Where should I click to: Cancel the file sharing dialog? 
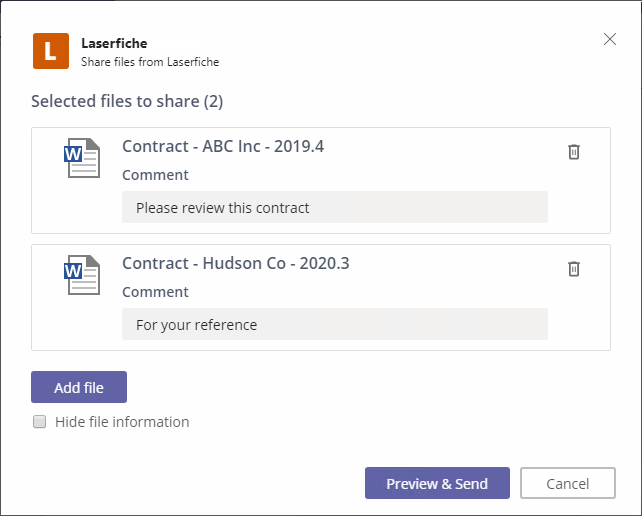pyautogui.click(x=567, y=483)
